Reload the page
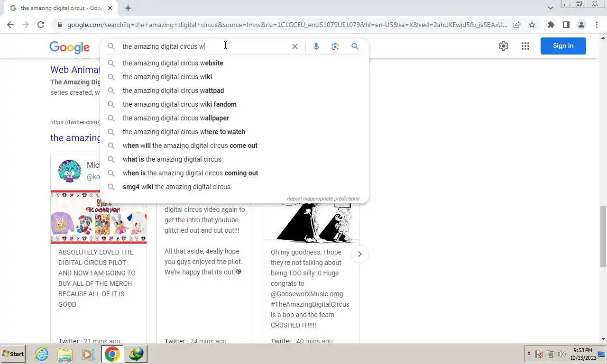607x364 pixels. 41,25
